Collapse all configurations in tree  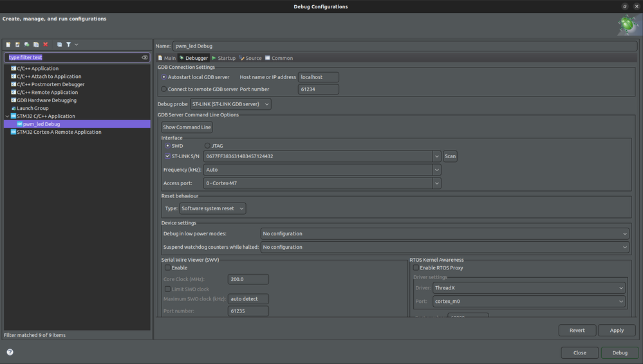click(59, 44)
